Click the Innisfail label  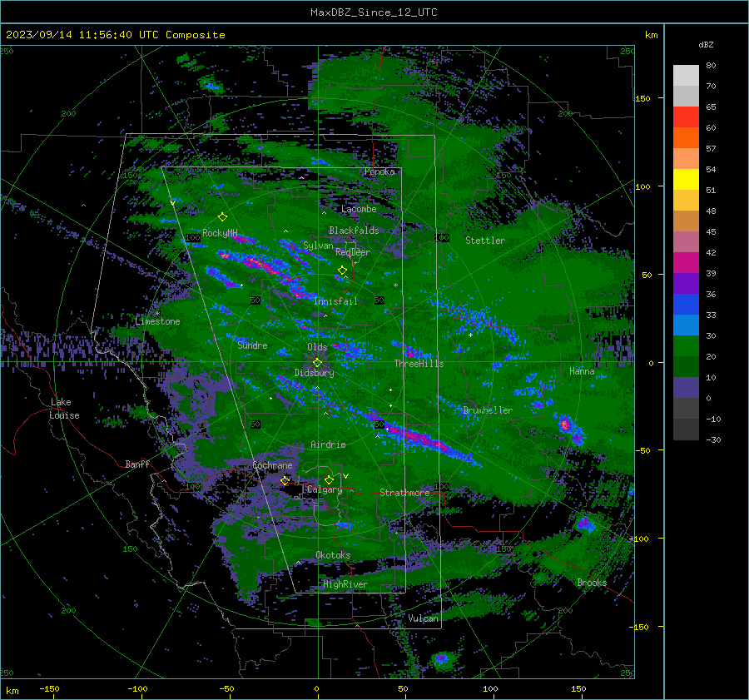coord(335,301)
